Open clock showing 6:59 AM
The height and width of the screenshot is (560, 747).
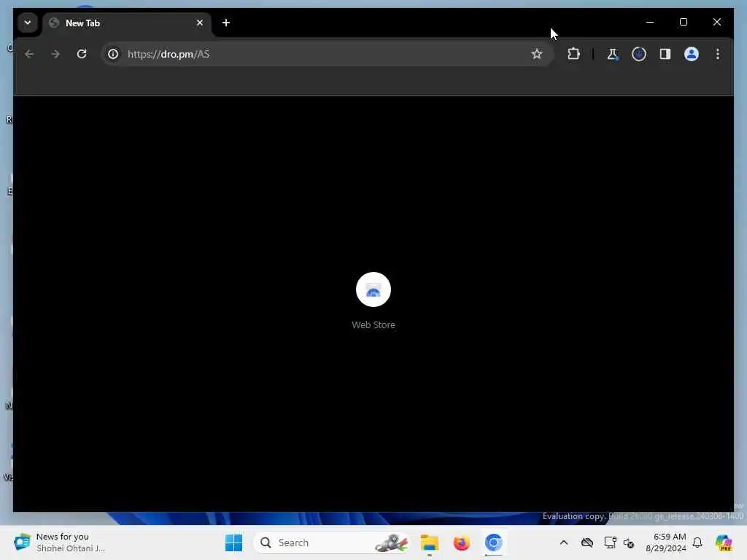pyautogui.click(x=665, y=542)
